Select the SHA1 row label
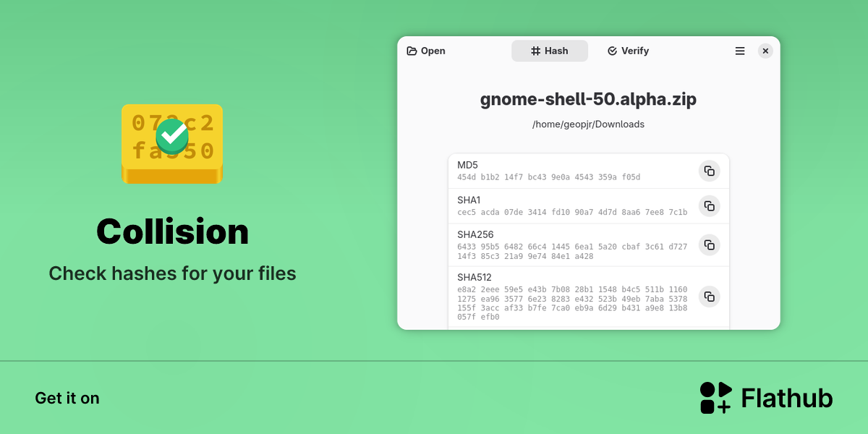868x434 pixels. click(x=469, y=200)
